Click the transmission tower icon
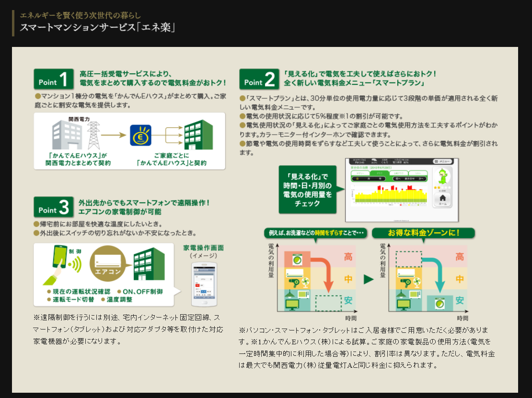Screen dimensions: 532x398 click(93, 136)
